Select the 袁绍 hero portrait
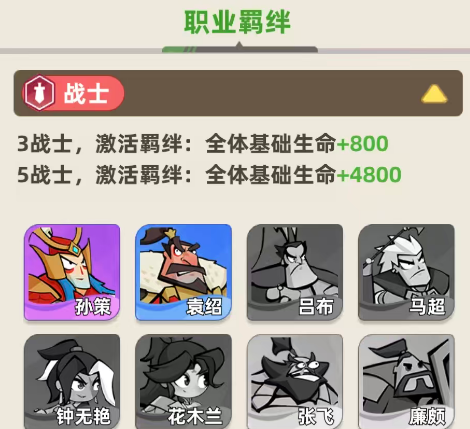 click(183, 272)
